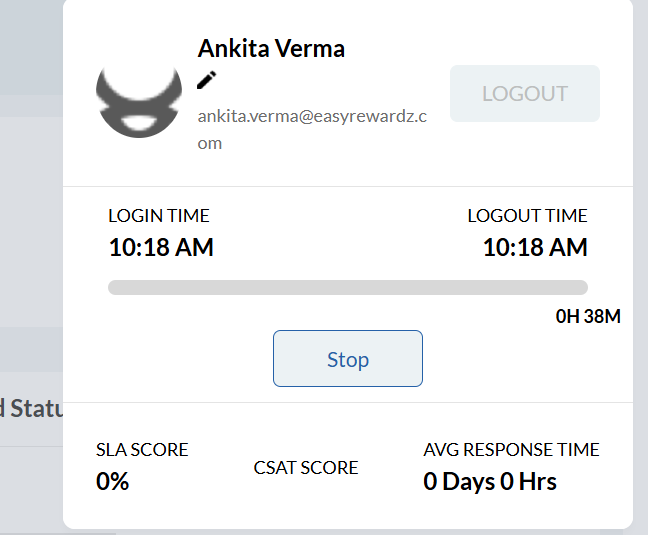Viewport: 648px width, 535px height.
Task: Click the shift time progress bar
Action: [x=347, y=288]
